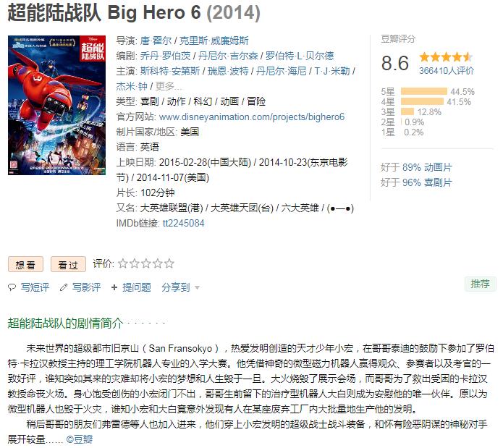Rate the movie with the first star
Image resolution: width=503 pixels, height=448 pixels.
[x=123, y=264]
